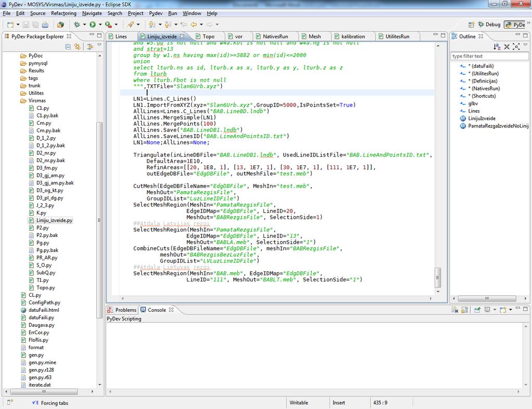Click the Print toolbar icon
Viewport: 532px width, 409px height.
tap(45, 24)
